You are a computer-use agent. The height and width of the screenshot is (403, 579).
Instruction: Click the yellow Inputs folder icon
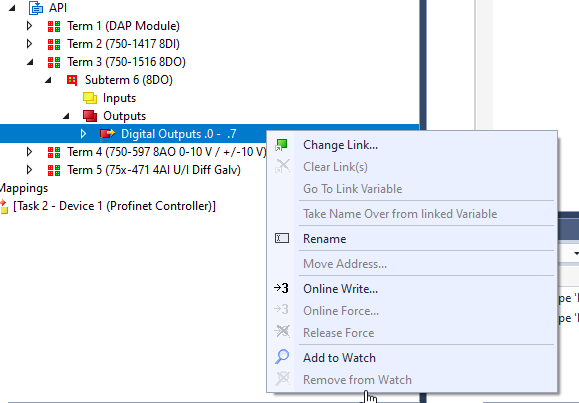click(90, 98)
